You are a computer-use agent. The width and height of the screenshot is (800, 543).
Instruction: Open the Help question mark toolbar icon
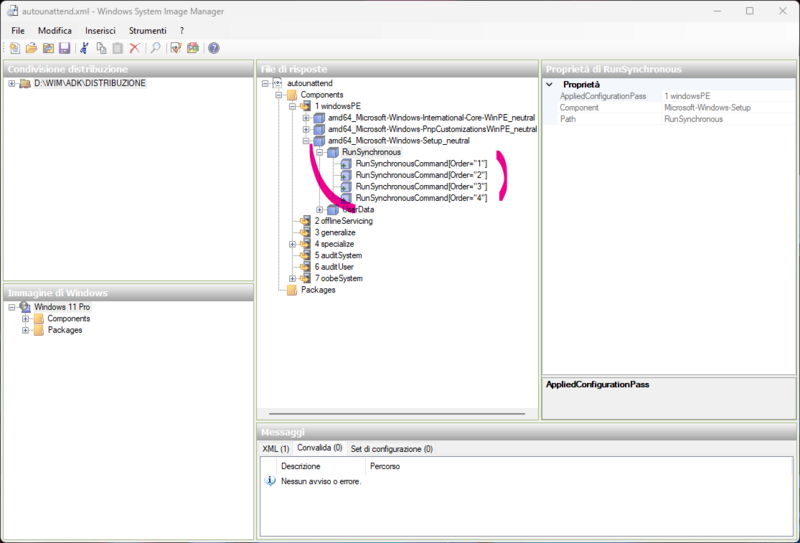(x=214, y=48)
